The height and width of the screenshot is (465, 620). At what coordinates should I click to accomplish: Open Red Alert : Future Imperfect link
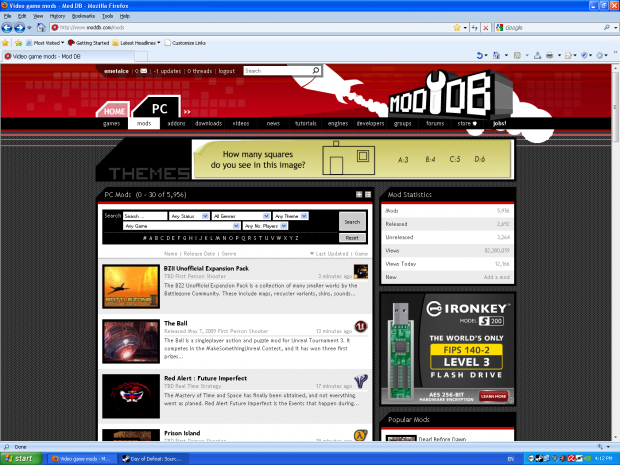pyautogui.click(x=205, y=378)
